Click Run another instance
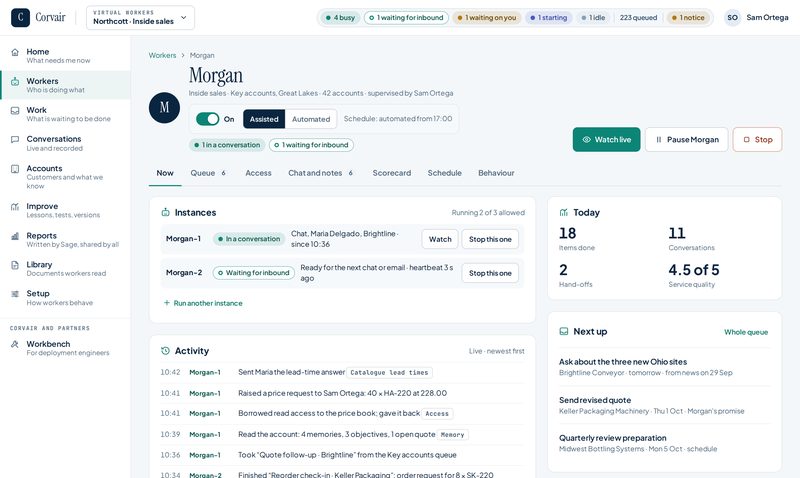 coord(203,303)
